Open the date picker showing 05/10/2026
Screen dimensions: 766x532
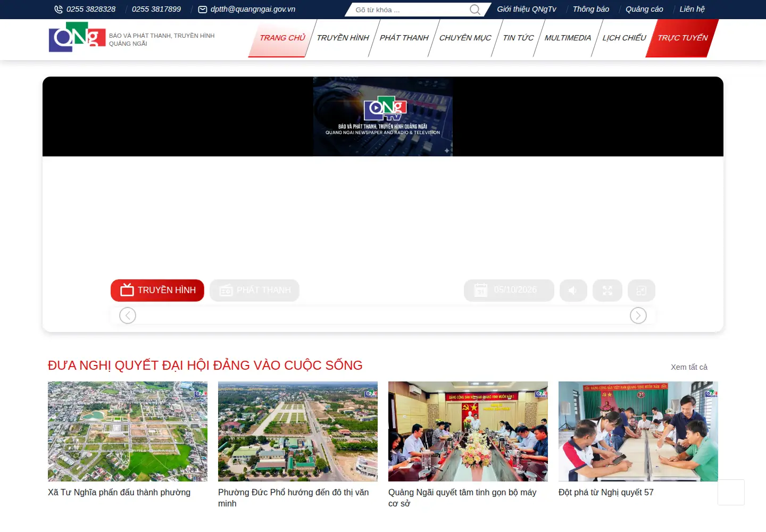tap(509, 290)
